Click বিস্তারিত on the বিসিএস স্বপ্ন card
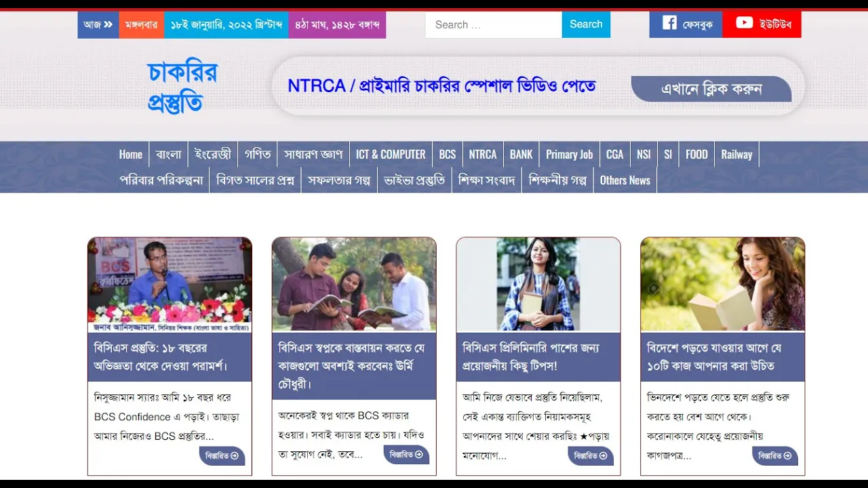This screenshot has width=868, height=488. pos(406,455)
